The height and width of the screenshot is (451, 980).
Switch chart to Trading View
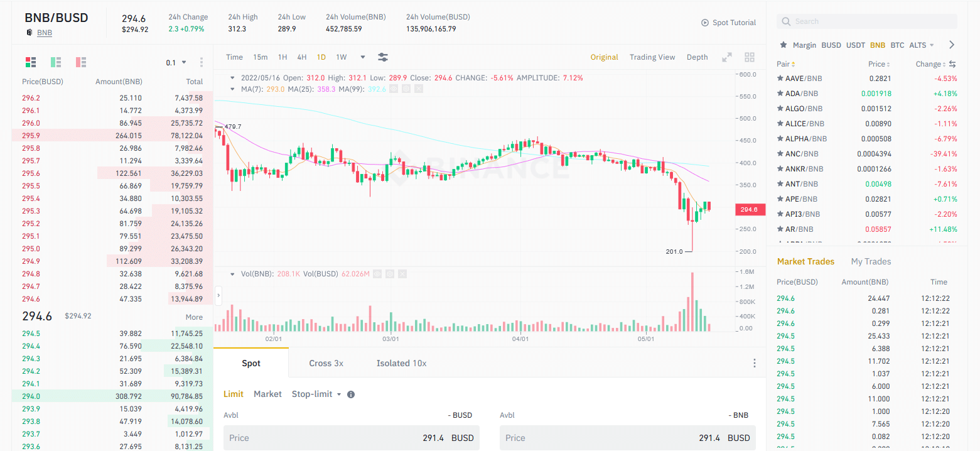click(652, 57)
